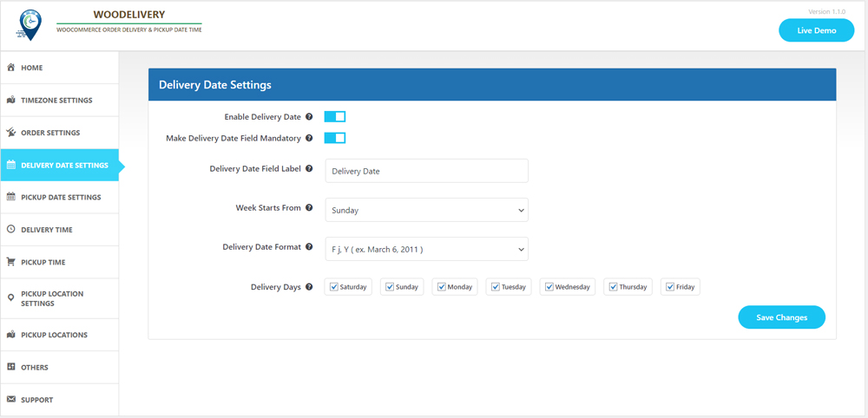Screen dimensions: 868x418
Task: Click the Delivery Date Field Label input
Action: (x=426, y=171)
